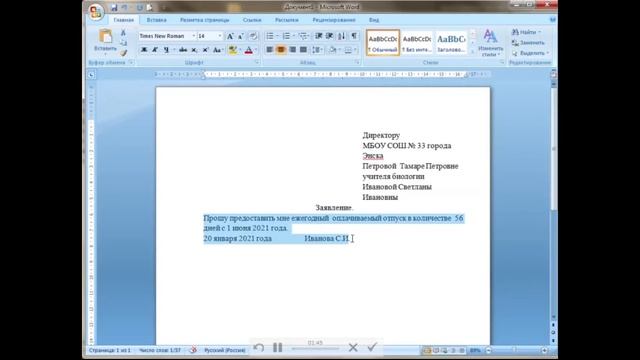Viewport: 640px width, 360px height.
Task: Apply the Заголовок heading style
Action: click(451, 42)
